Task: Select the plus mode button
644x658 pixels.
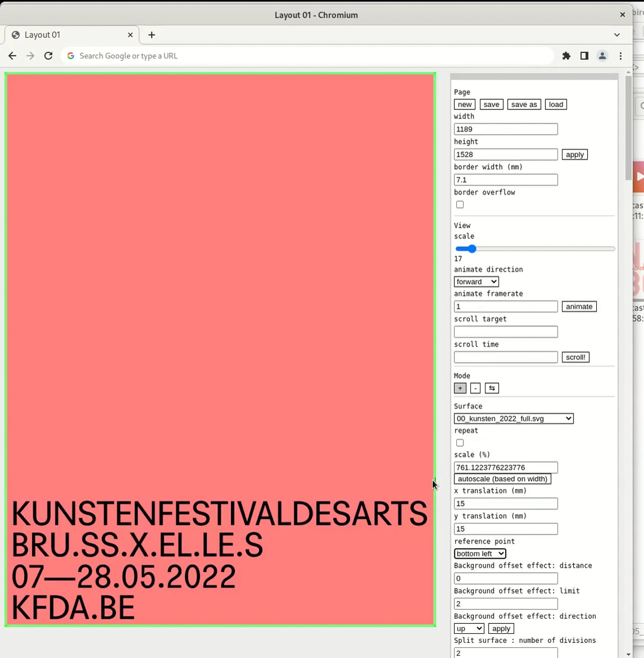Action: tap(460, 388)
